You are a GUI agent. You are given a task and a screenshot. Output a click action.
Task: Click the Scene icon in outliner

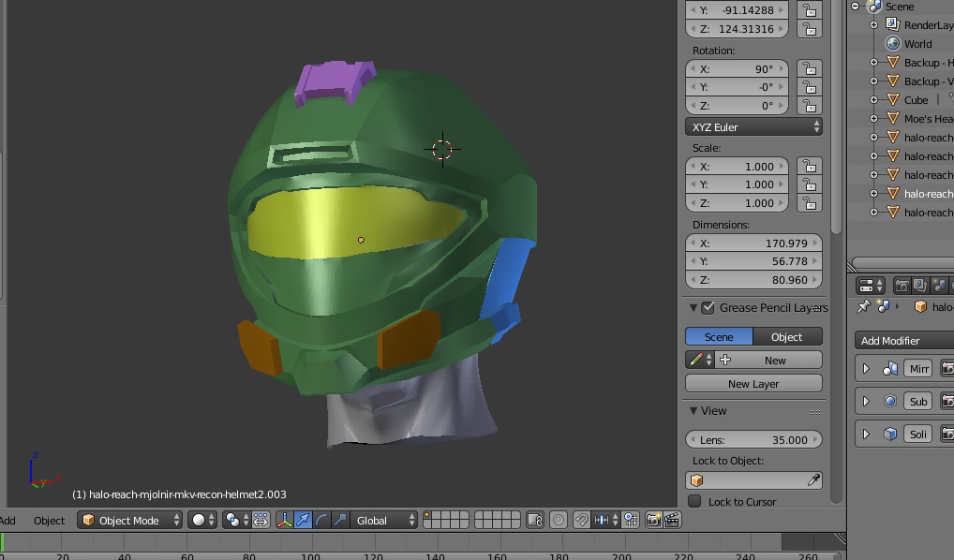(x=875, y=7)
